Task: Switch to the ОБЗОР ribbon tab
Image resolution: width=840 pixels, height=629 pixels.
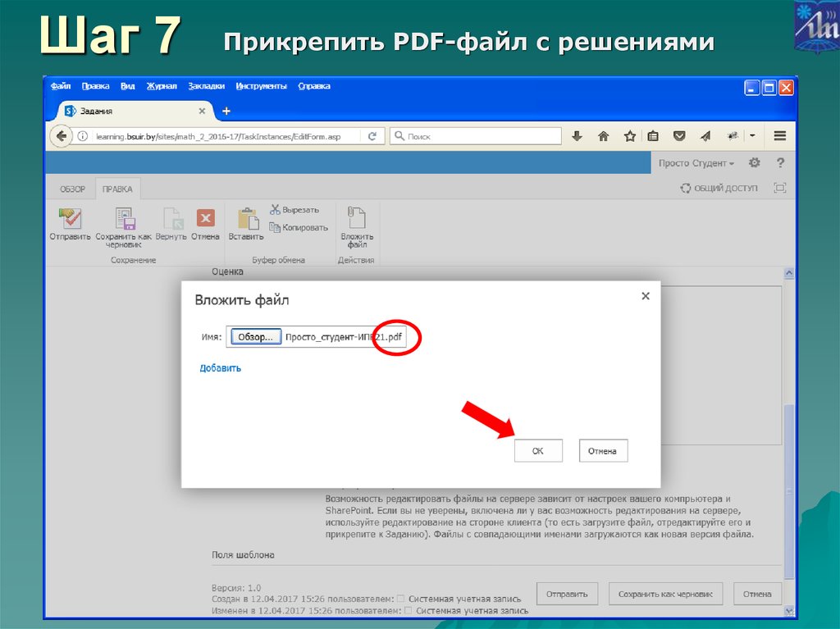Action: (x=72, y=189)
